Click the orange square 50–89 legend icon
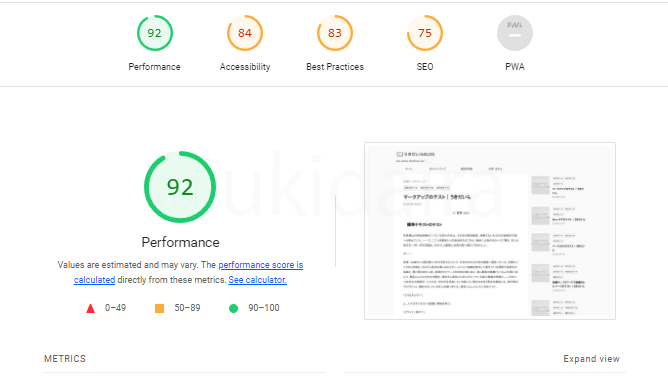The image size is (668, 376). pos(159,308)
